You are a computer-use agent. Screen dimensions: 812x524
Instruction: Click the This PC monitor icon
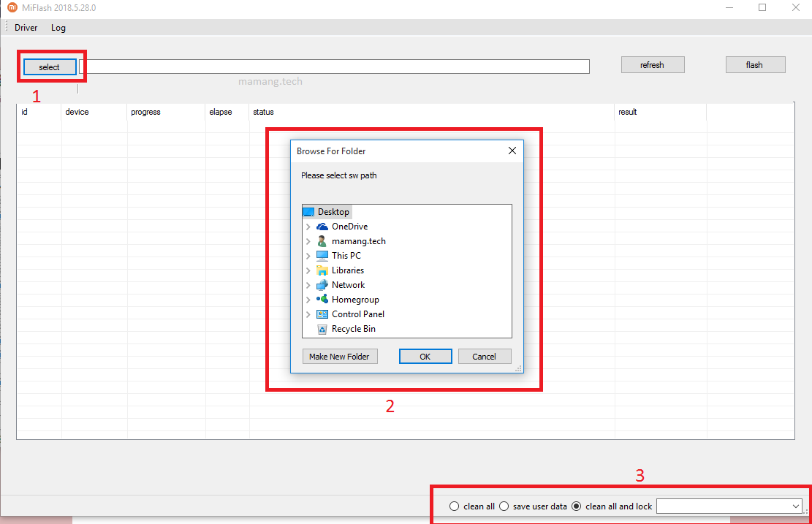tap(322, 256)
